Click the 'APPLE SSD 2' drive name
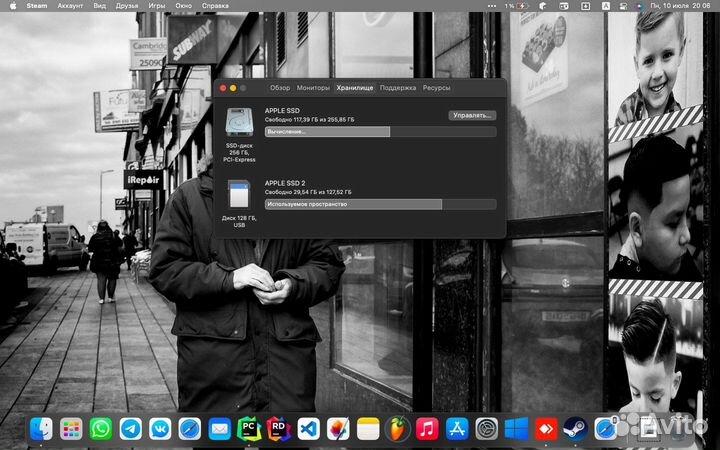 [285, 183]
